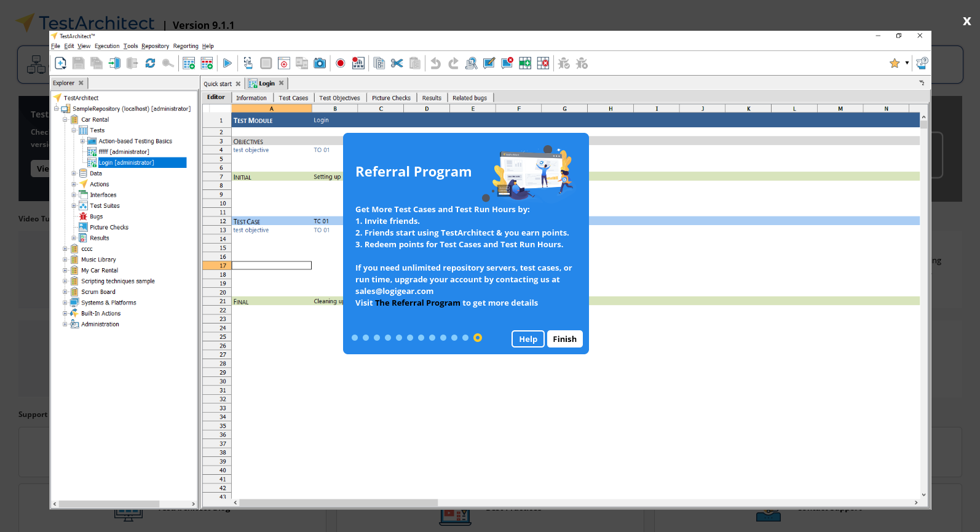
Task: Open the File menu
Action: (55, 46)
